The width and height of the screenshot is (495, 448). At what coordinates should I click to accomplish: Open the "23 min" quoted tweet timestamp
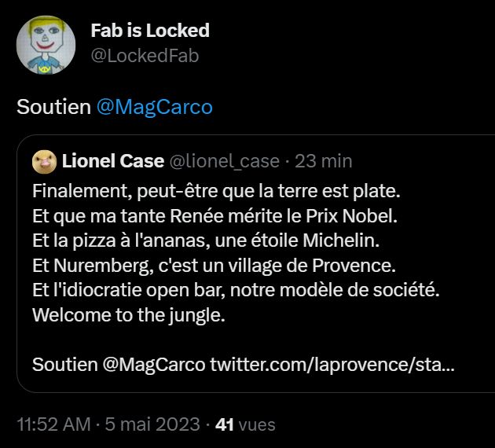pyautogui.click(x=324, y=161)
